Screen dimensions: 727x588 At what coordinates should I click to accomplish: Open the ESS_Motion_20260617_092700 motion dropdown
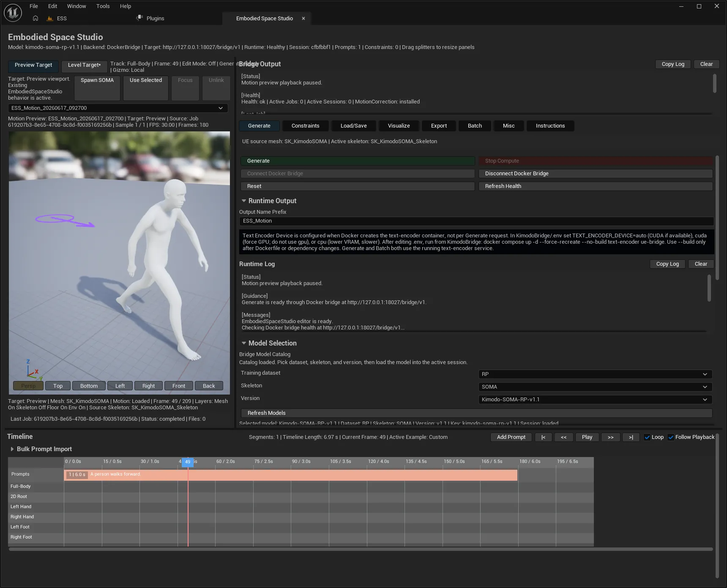coord(118,108)
